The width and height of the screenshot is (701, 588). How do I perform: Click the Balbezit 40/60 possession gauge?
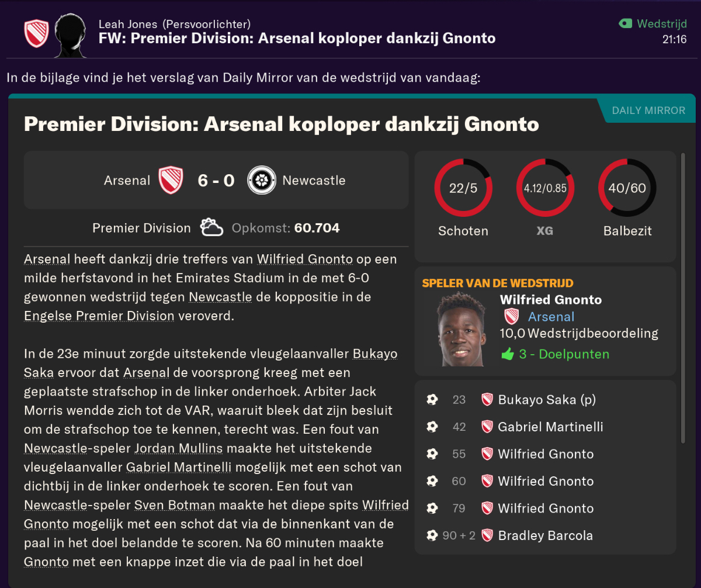click(627, 188)
